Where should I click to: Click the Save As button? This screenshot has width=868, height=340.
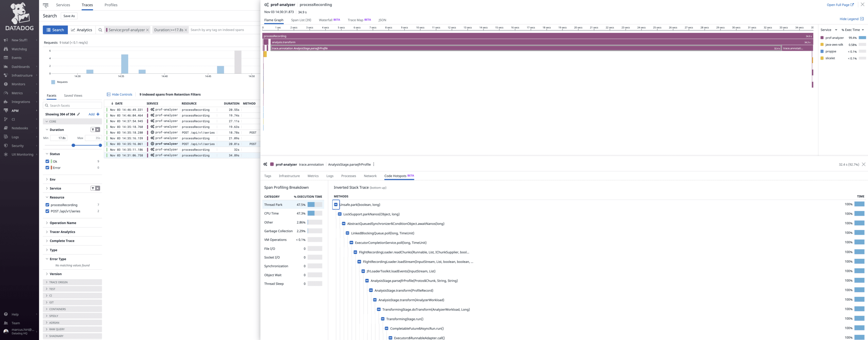click(x=69, y=16)
